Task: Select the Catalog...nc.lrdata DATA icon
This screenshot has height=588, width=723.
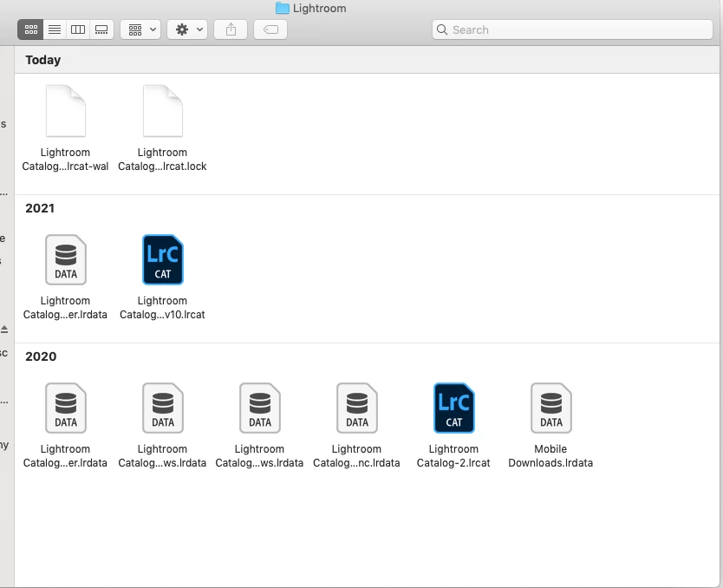Action: 357,408
